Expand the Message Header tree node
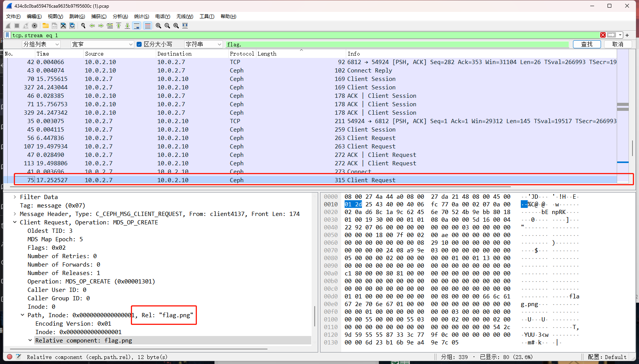Screen dimensions: 639x364 (x=15, y=214)
